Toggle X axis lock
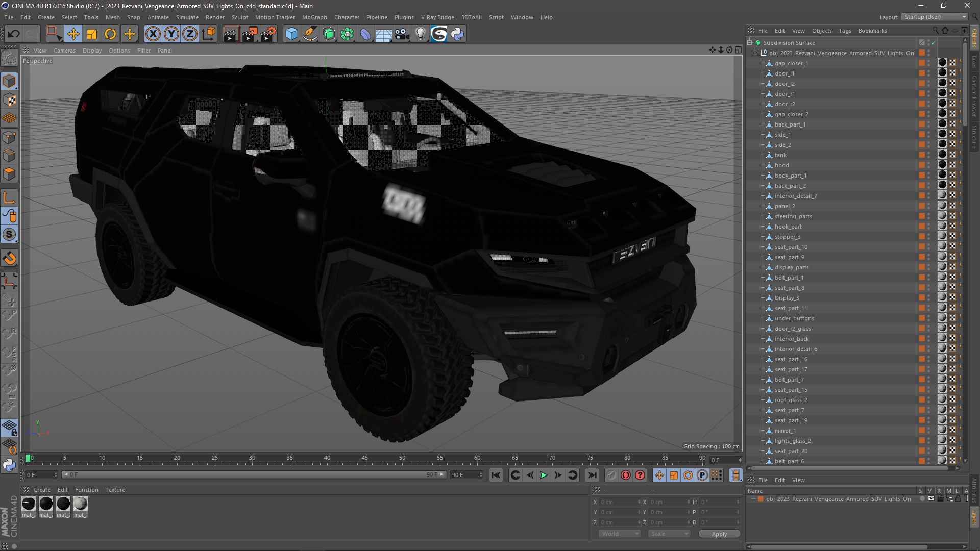Viewport: 980px width, 551px height. pos(153,34)
